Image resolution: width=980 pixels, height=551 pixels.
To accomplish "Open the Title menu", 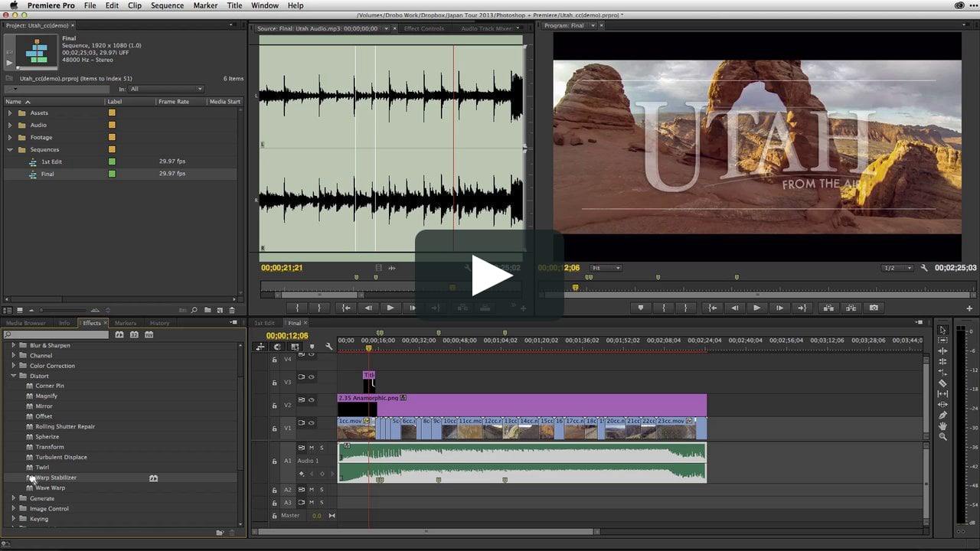I will point(235,5).
